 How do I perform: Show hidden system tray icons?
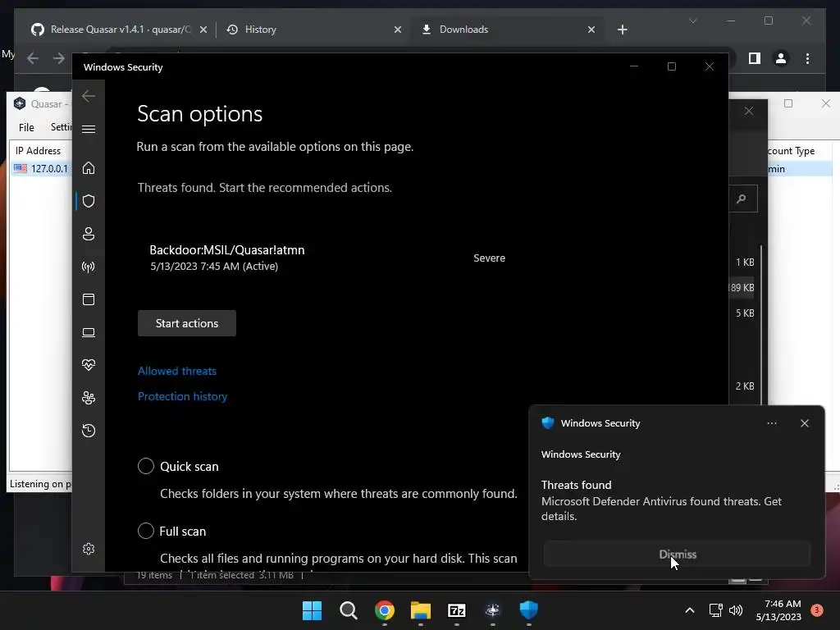[x=690, y=610]
